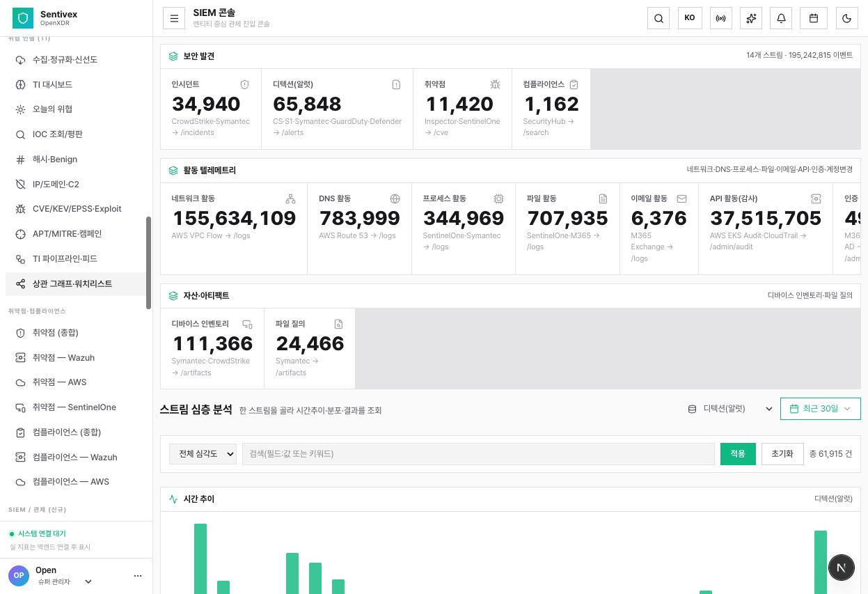Open the notifications bell
Screen dimensions: 868x594
[x=781, y=18]
